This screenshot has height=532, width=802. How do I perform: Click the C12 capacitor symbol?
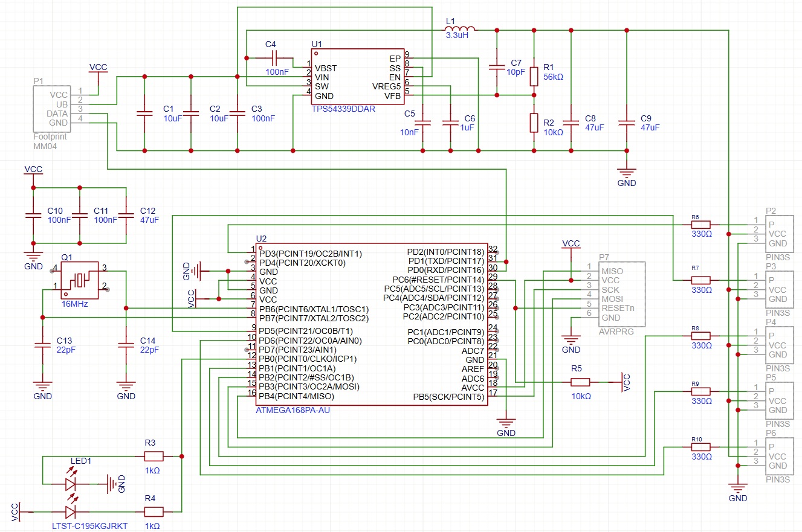click(x=126, y=215)
